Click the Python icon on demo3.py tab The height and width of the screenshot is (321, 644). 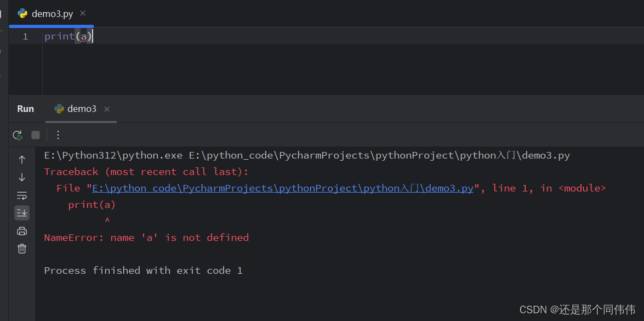tap(22, 14)
